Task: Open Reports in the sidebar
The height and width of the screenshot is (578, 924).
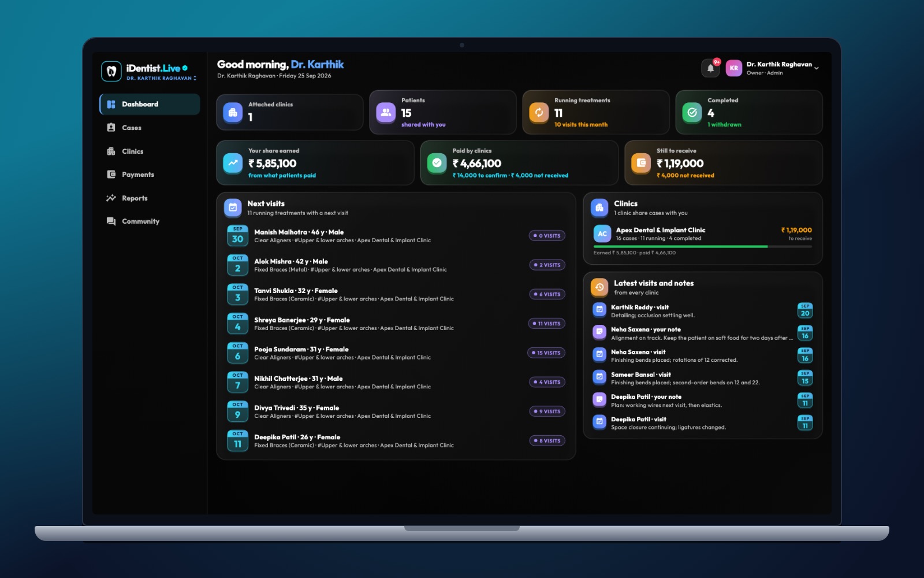Action: [150, 198]
